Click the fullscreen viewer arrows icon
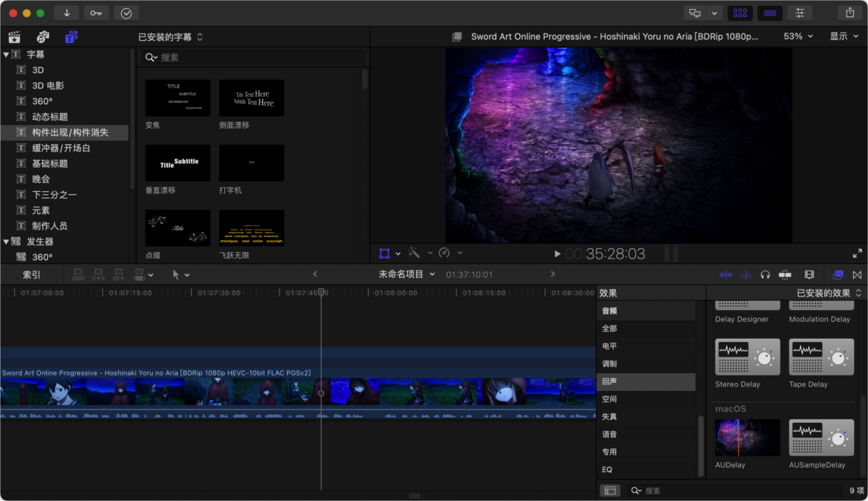Screen dimensions: 868x501 (x=857, y=253)
